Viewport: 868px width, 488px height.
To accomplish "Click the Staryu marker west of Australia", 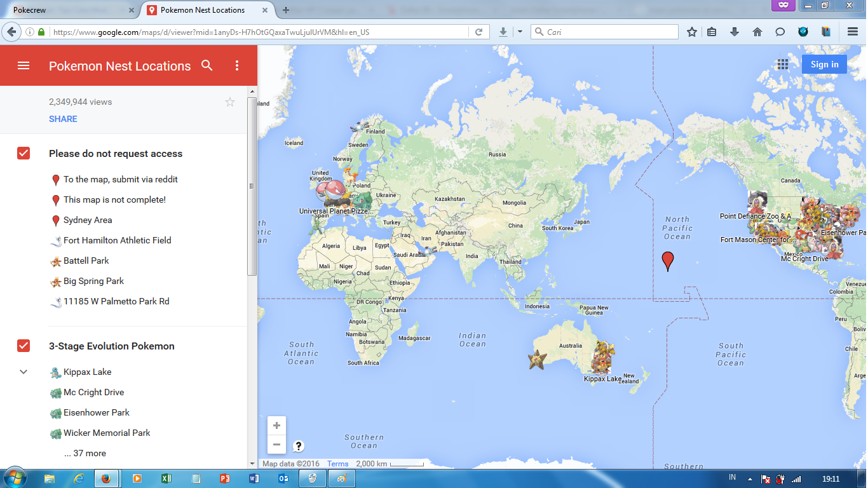I will 537,359.
